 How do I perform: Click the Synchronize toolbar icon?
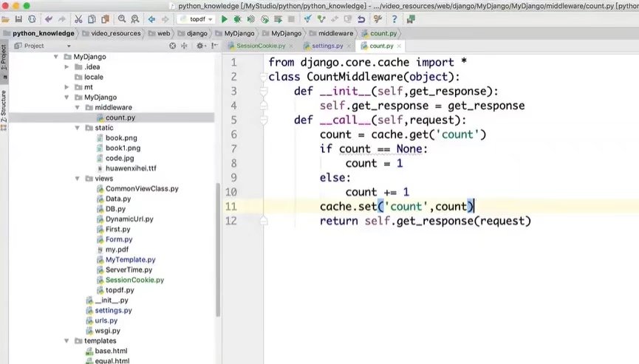pyautogui.click(x=32, y=19)
